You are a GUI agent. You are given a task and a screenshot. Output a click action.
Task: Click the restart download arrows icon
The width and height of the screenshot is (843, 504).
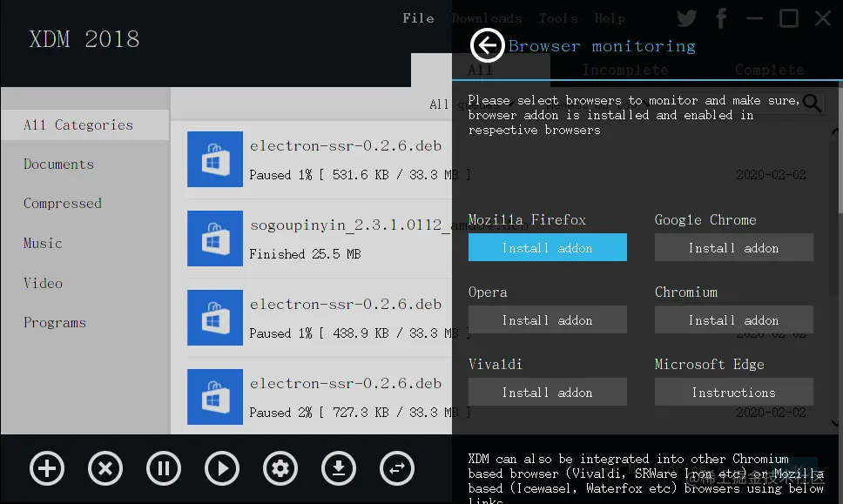click(397, 468)
